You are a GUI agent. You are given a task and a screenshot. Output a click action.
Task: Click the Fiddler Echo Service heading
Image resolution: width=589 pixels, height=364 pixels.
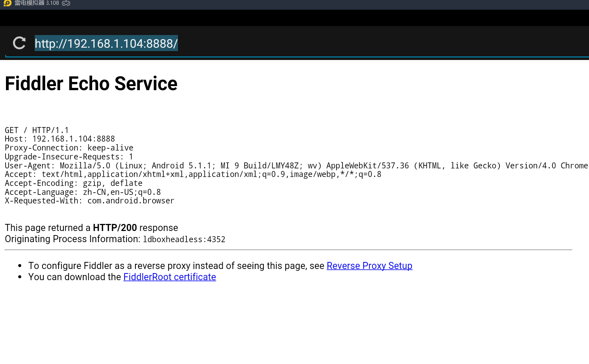pos(91,83)
